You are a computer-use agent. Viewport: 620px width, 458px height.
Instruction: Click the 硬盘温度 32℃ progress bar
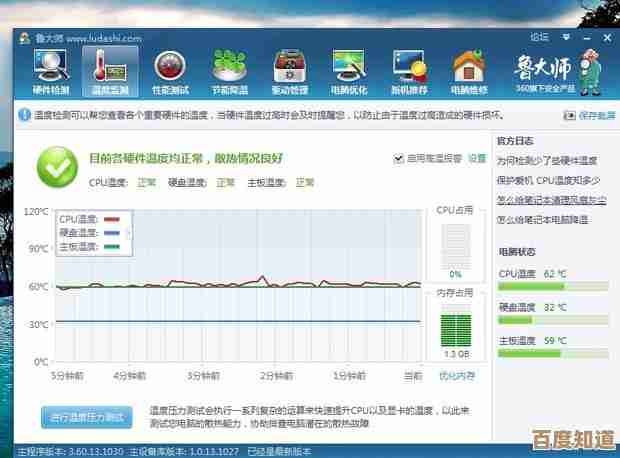point(553,320)
